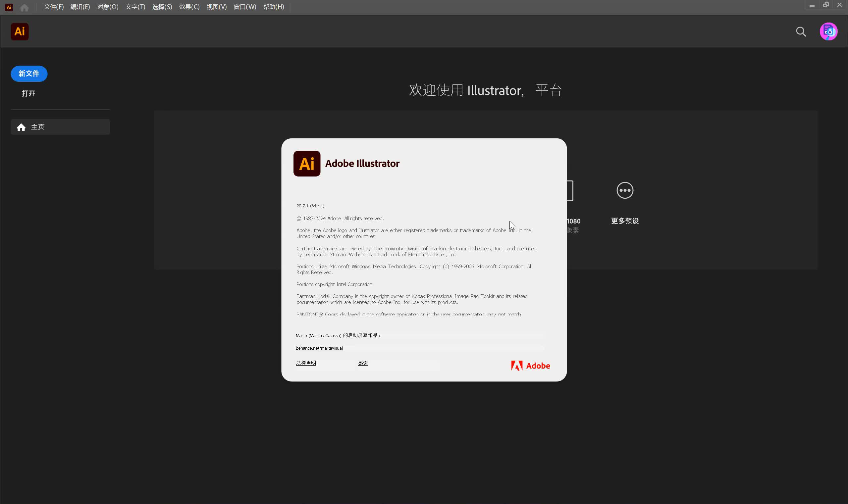Open the 效果(C) menu
The height and width of the screenshot is (504, 848).
189,7
